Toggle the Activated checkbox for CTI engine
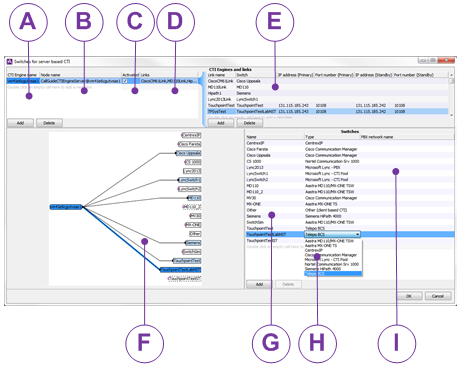This screenshot has width=461, height=366. pos(125,81)
